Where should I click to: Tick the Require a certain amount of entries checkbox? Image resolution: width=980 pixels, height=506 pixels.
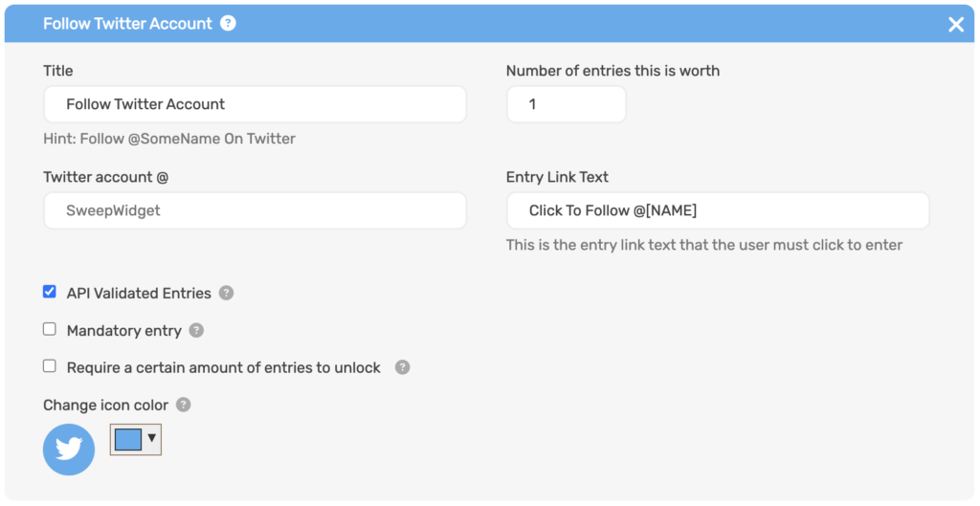tap(50, 366)
